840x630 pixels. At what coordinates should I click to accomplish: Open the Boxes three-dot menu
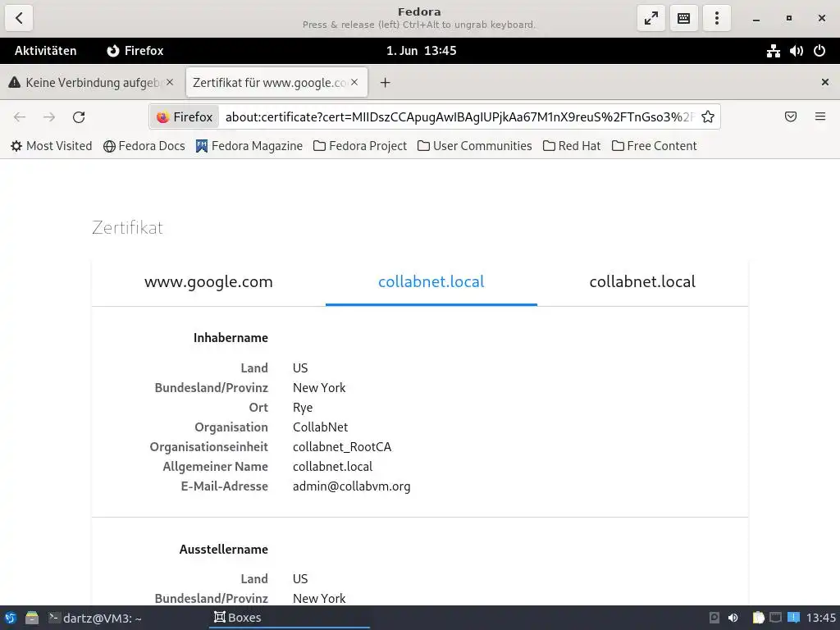tap(717, 18)
